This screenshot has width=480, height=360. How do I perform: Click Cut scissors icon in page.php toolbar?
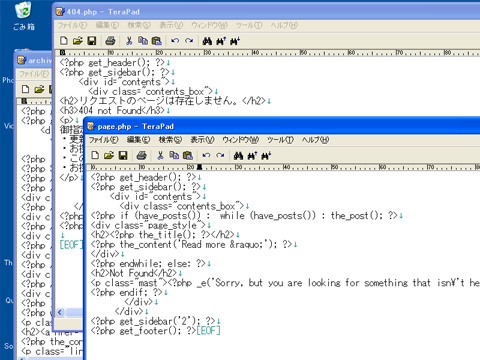click(160, 155)
